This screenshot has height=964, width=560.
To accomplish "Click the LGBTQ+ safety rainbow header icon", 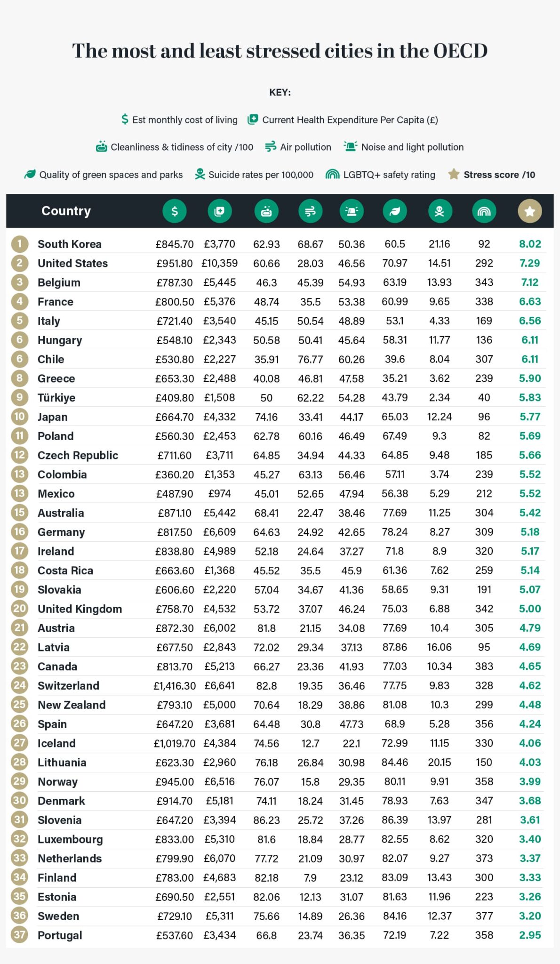I will click(x=484, y=211).
